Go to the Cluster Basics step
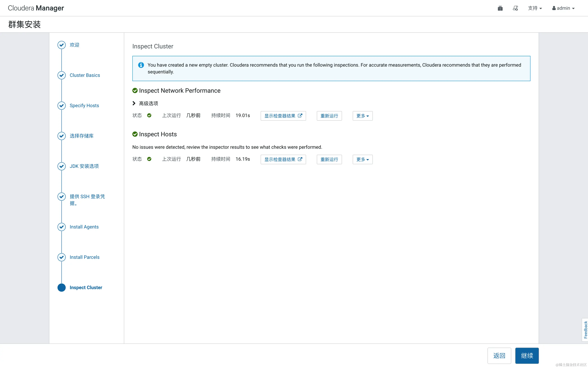This screenshot has width=588, height=368. point(85,75)
